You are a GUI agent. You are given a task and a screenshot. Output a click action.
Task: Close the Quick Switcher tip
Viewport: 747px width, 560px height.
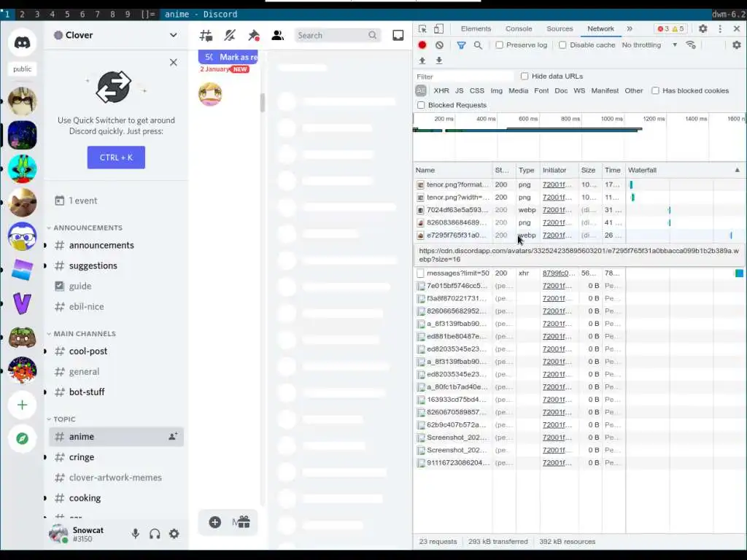pos(174,63)
